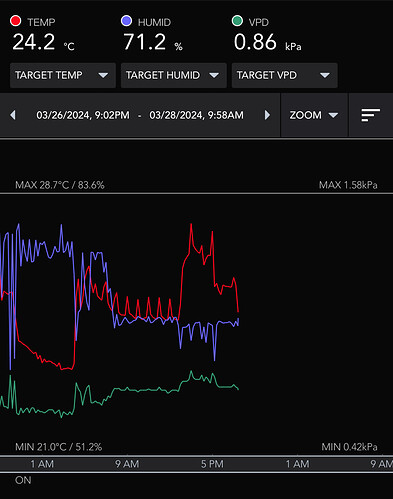Click end date 03/28/2024, 9:58AM
Viewport: 393px width, 499px height.
point(196,115)
